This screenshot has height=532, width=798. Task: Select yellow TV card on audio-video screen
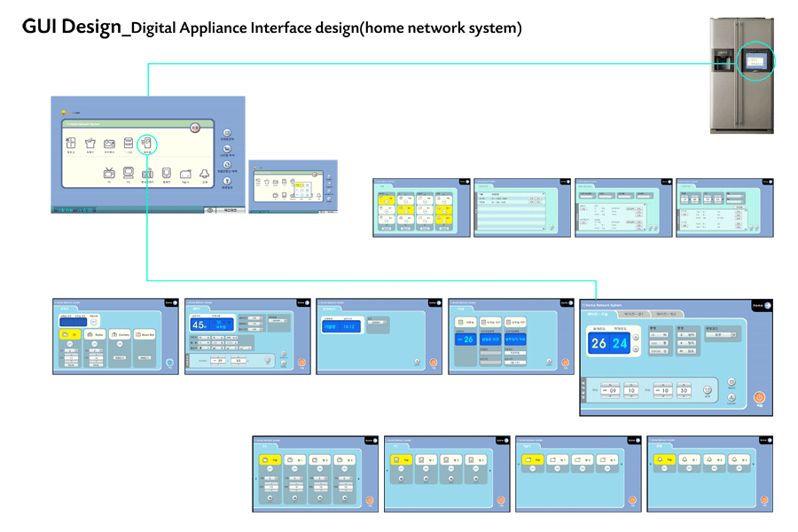tap(70, 334)
